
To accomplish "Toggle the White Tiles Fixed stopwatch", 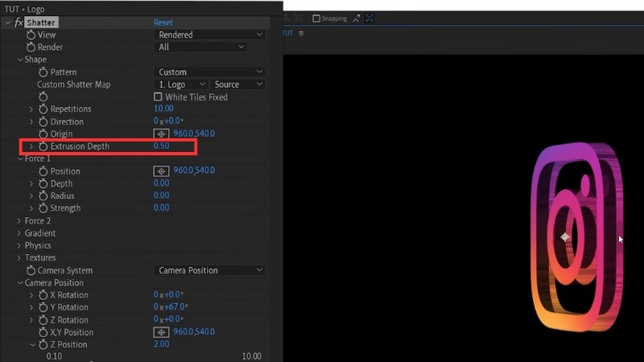I will (x=43, y=97).
